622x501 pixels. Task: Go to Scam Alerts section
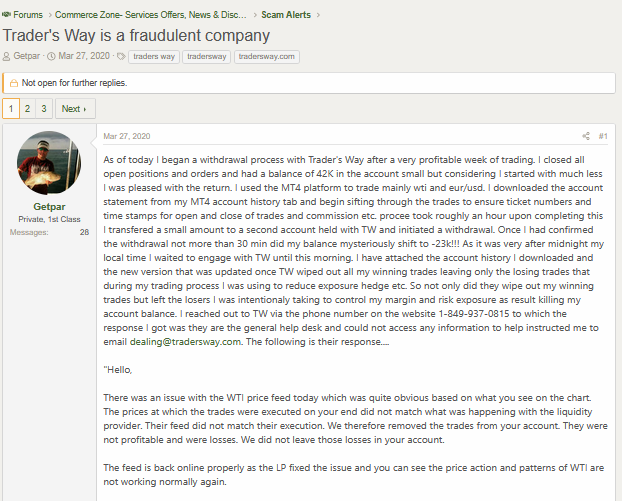286,15
